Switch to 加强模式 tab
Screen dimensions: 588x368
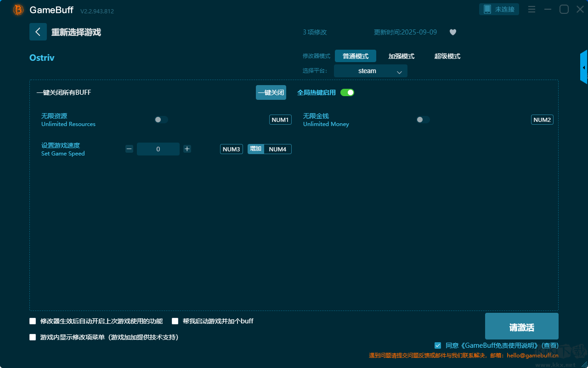tap(401, 56)
